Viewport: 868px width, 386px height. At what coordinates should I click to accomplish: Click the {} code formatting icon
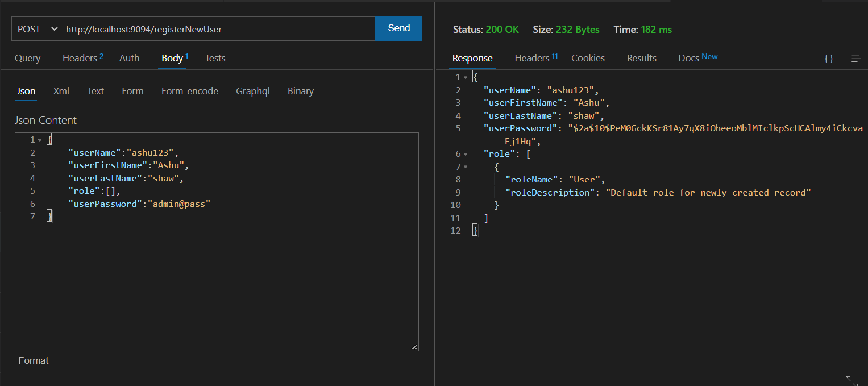coord(828,58)
